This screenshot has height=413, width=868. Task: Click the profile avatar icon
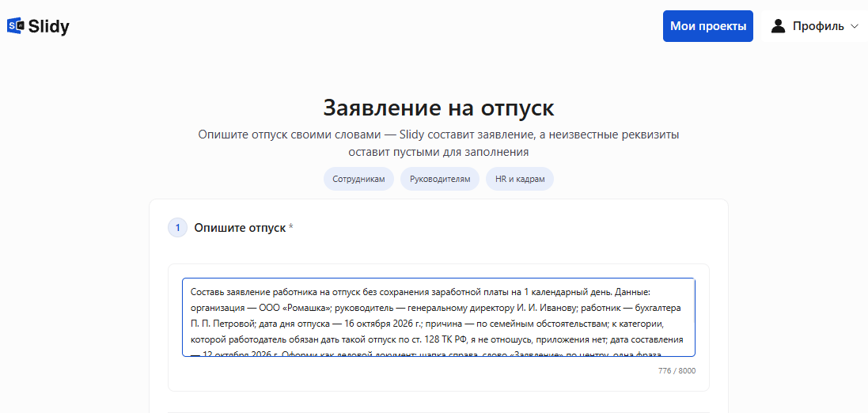pyautogui.click(x=779, y=26)
